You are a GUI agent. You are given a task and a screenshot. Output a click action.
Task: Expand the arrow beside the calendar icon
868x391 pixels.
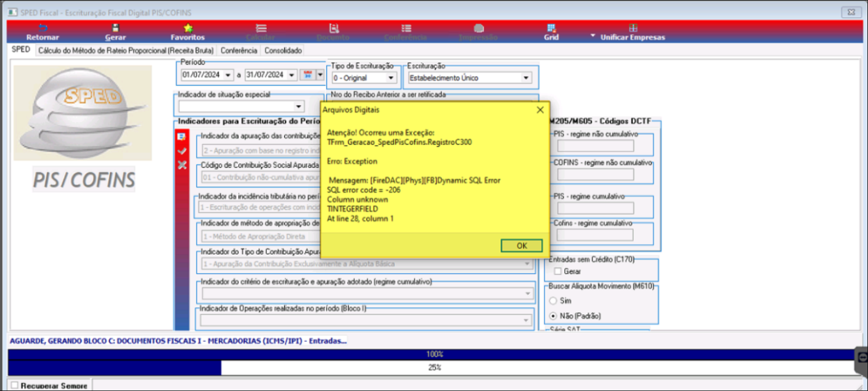tap(320, 75)
